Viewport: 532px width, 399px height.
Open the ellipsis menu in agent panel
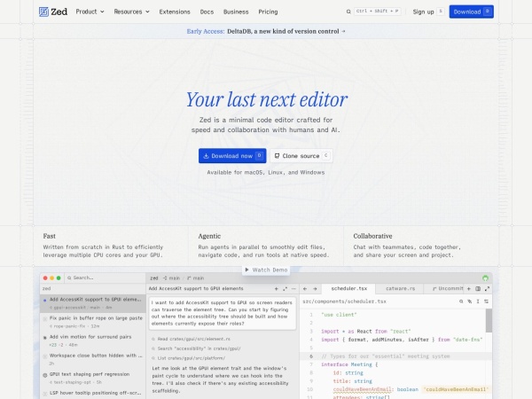pos(293,289)
